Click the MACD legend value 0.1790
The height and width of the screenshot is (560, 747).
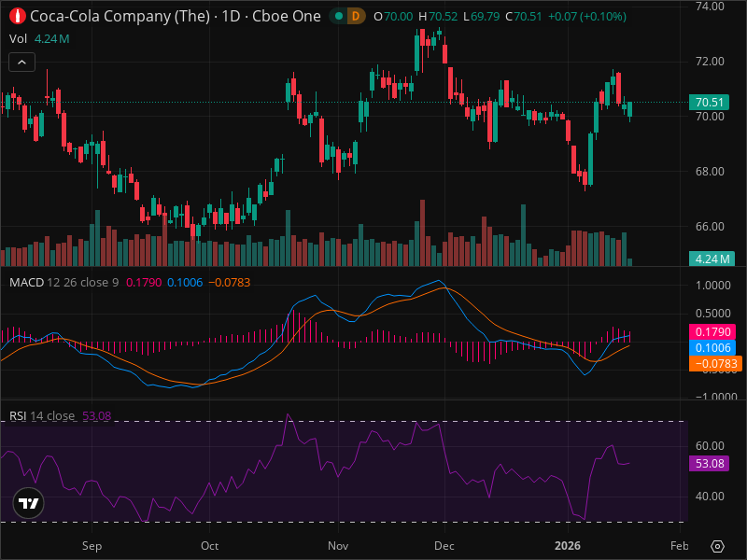(144, 283)
